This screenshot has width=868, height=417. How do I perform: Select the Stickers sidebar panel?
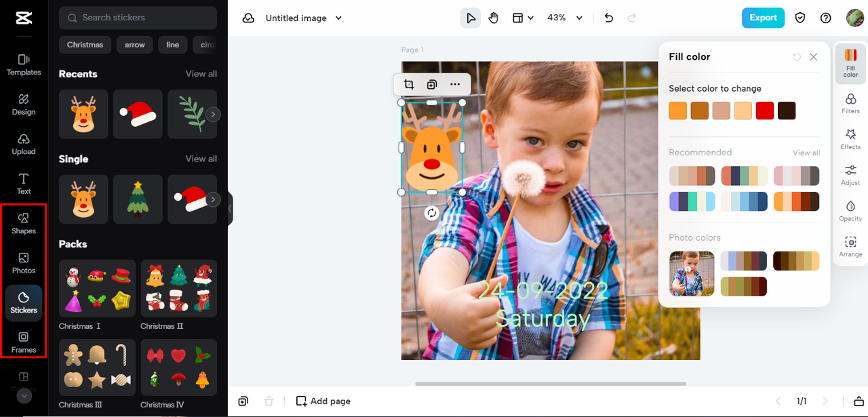click(24, 303)
